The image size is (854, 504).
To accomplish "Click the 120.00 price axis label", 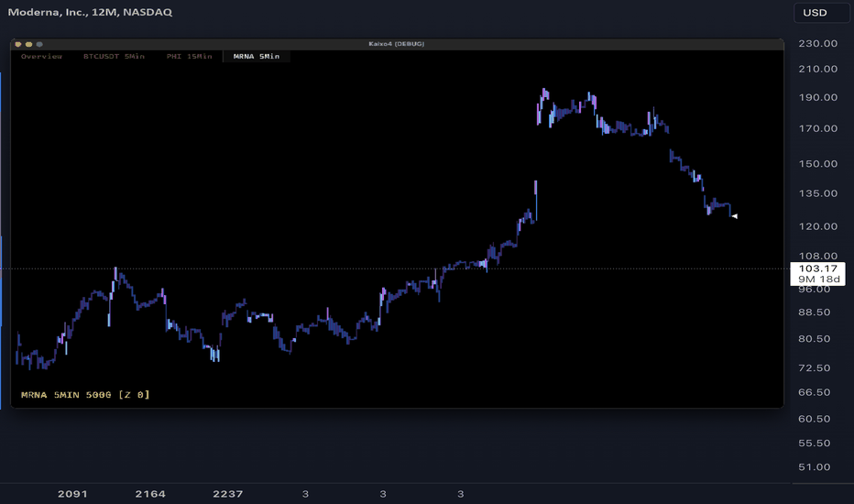I will (x=817, y=226).
